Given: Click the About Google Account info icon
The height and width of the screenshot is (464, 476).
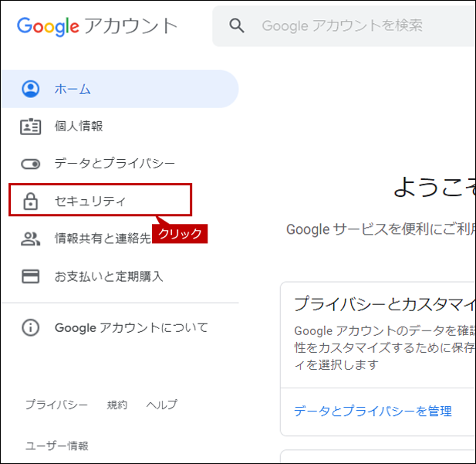Looking at the screenshot, I should click(x=30, y=327).
